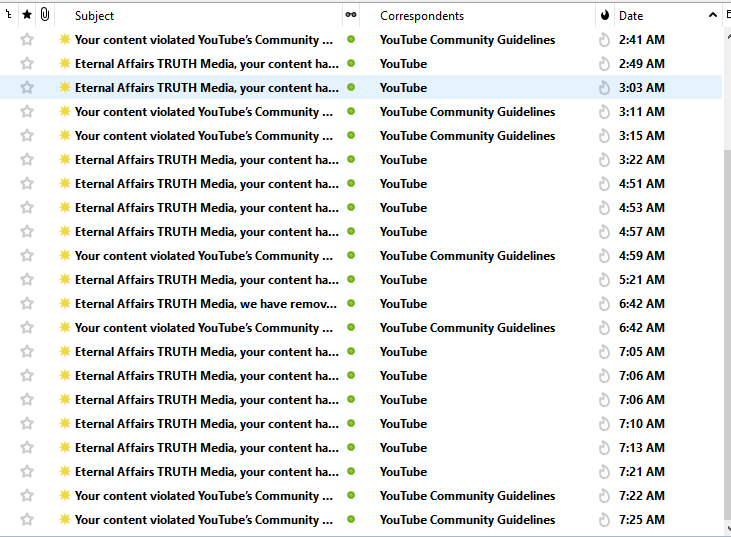Click the sort direction arrow beside Date

712,15
